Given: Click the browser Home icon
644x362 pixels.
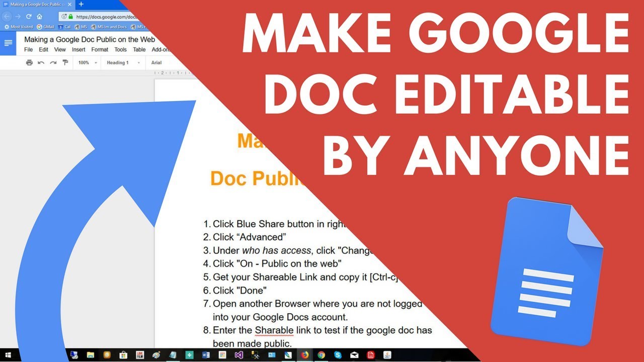Looking at the screenshot, I should pyautogui.click(x=39, y=16).
